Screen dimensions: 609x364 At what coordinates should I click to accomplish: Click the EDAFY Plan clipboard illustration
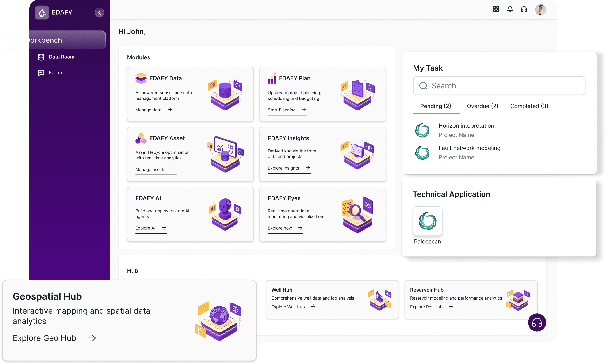(357, 95)
